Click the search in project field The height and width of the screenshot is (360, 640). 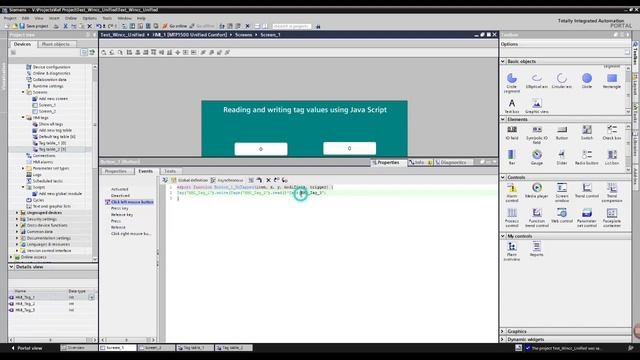tap(291, 26)
